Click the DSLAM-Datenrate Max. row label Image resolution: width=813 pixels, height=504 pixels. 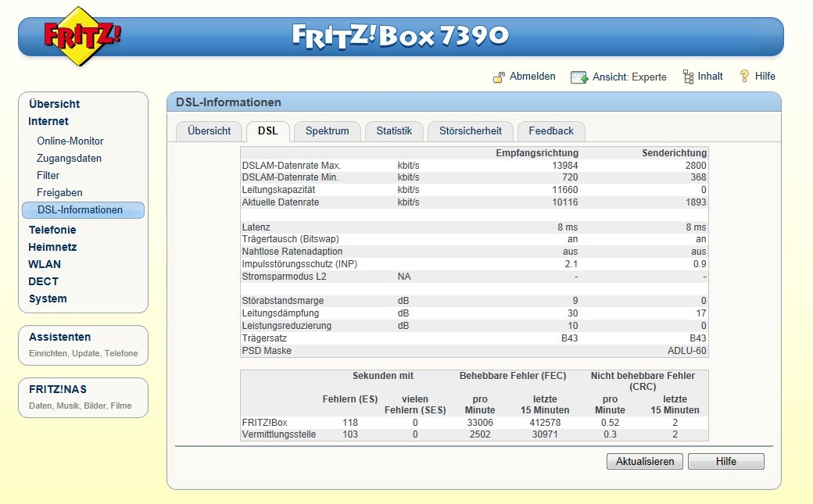pos(292,166)
